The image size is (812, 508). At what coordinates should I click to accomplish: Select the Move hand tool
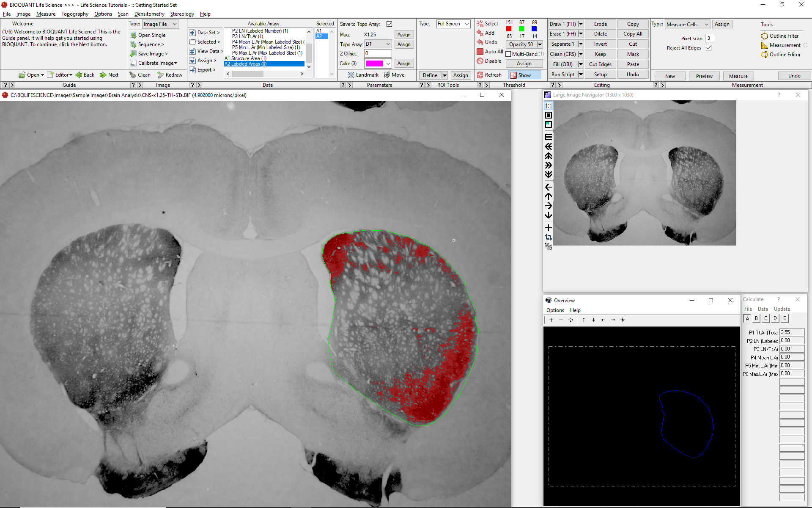click(387, 75)
